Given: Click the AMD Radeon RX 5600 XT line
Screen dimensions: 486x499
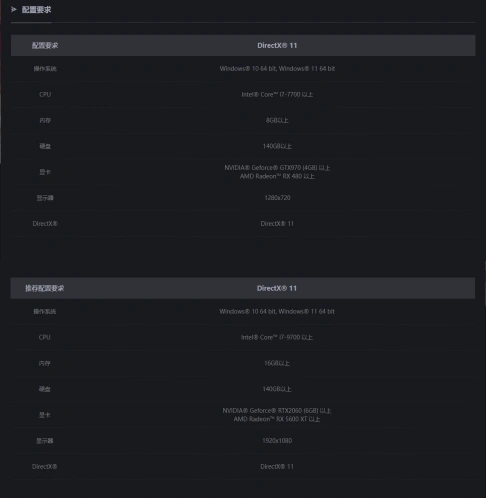Looking at the screenshot, I should pyautogui.click(x=277, y=419).
